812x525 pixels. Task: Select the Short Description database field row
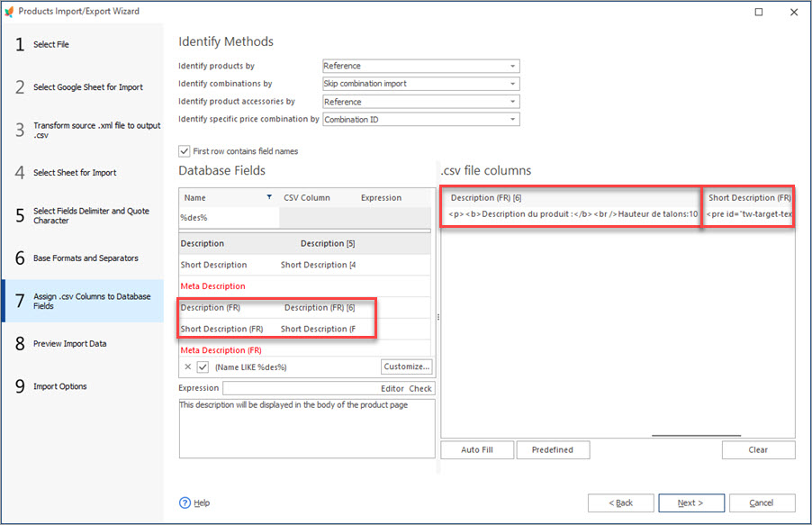pyautogui.click(x=304, y=265)
